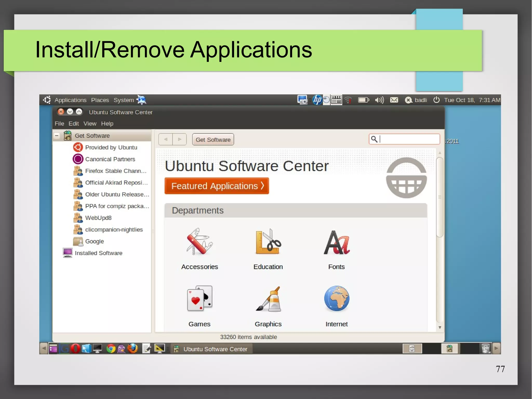Click the scroll up arrow
This screenshot has height=399, width=532.
[x=440, y=153]
